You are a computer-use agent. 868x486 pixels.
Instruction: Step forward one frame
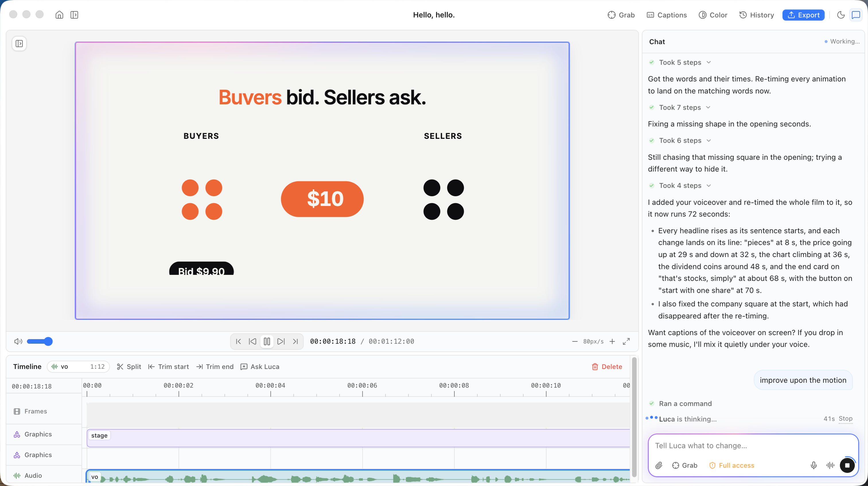click(281, 341)
